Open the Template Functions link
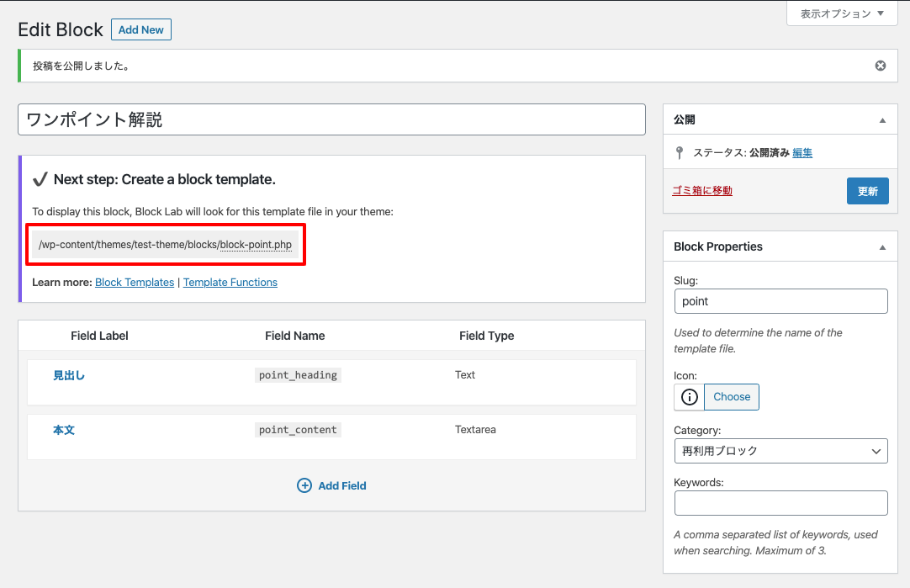The image size is (910, 588). pyautogui.click(x=230, y=282)
